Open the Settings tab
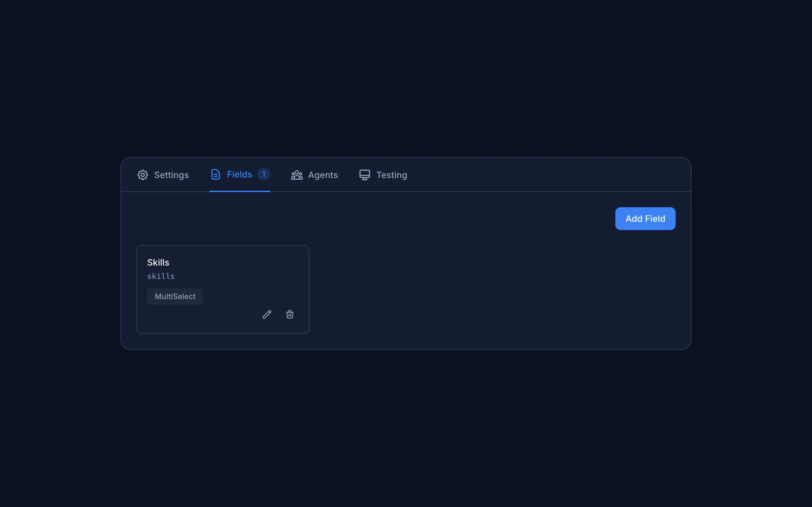This screenshot has width=812, height=507. pyautogui.click(x=171, y=175)
